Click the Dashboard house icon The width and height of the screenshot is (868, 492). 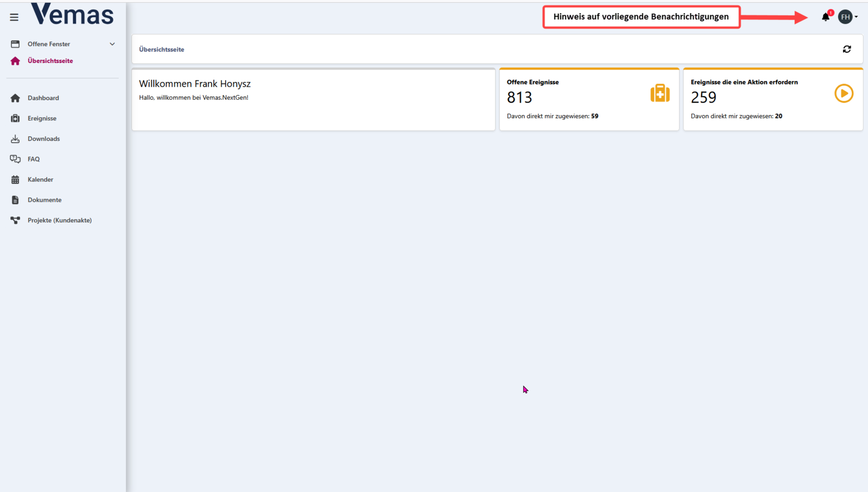tap(15, 98)
